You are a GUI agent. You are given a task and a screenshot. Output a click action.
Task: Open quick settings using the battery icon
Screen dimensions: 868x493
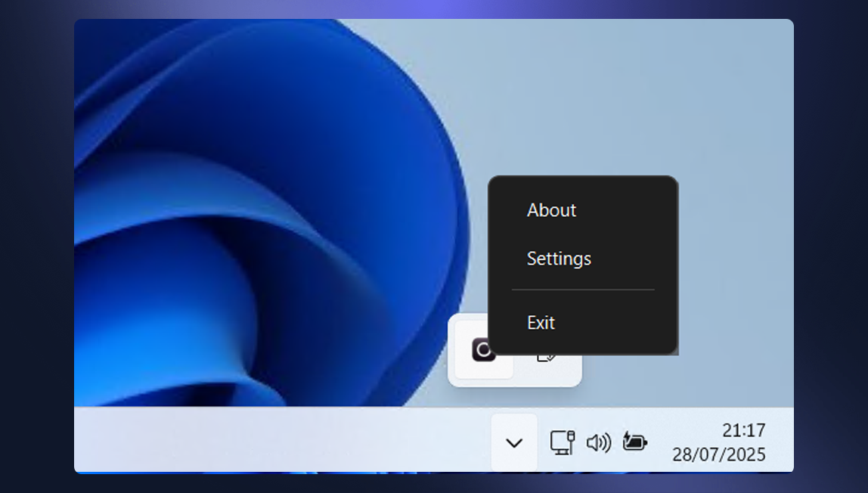[x=635, y=442]
